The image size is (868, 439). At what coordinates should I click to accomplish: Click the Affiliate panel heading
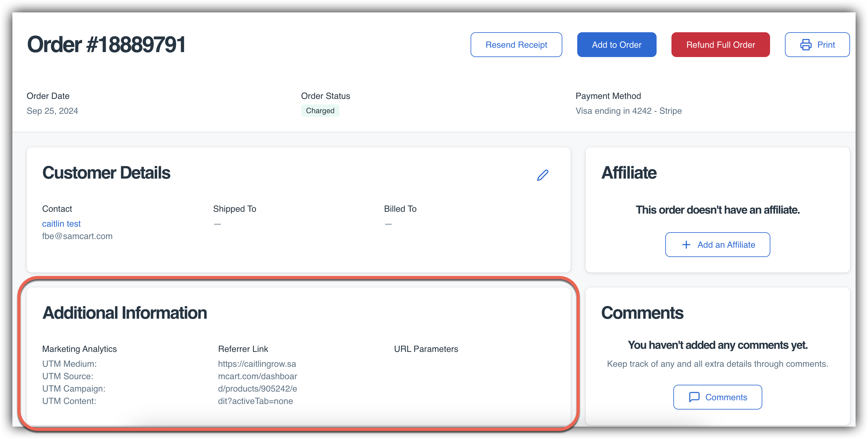click(629, 173)
